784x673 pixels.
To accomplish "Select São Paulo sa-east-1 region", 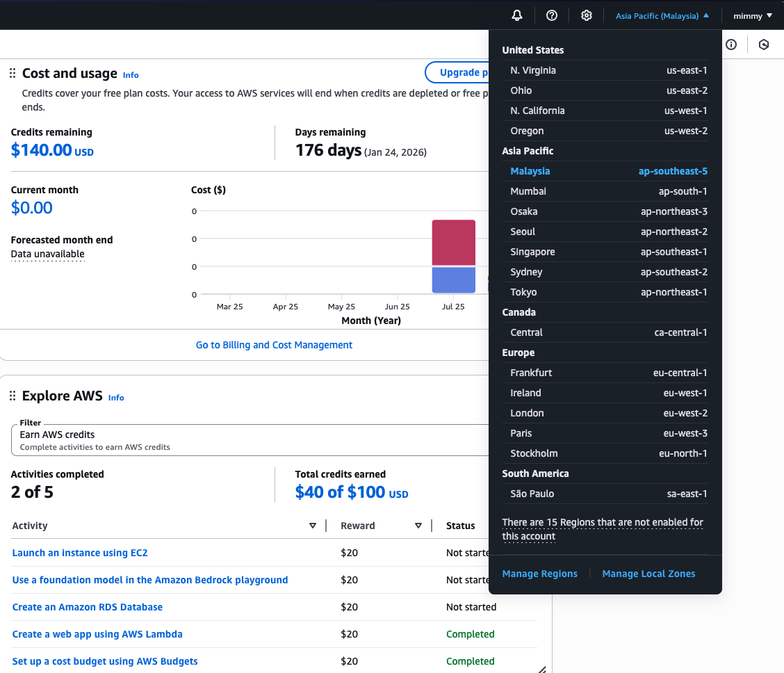I will pyautogui.click(x=605, y=494).
